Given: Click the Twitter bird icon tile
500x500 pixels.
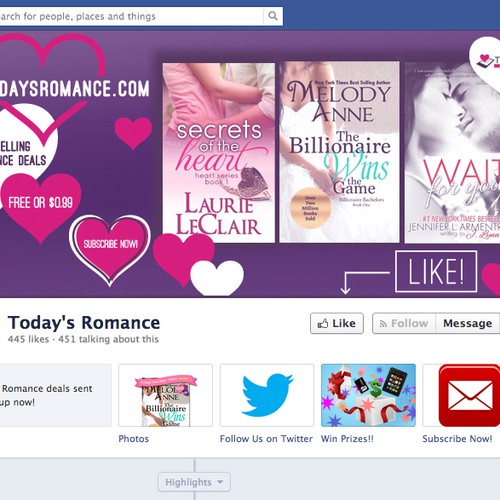Looking at the screenshot, I should pyautogui.click(x=267, y=395).
